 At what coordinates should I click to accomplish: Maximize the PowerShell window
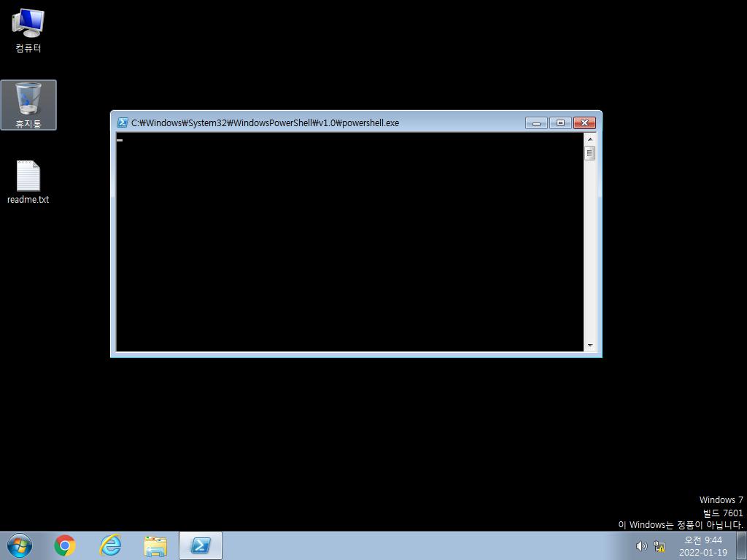click(560, 122)
